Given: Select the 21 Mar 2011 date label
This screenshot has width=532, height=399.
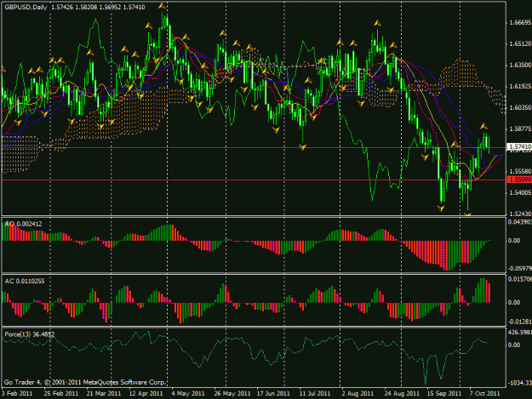Looking at the screenshot, I should pos(104,393).
